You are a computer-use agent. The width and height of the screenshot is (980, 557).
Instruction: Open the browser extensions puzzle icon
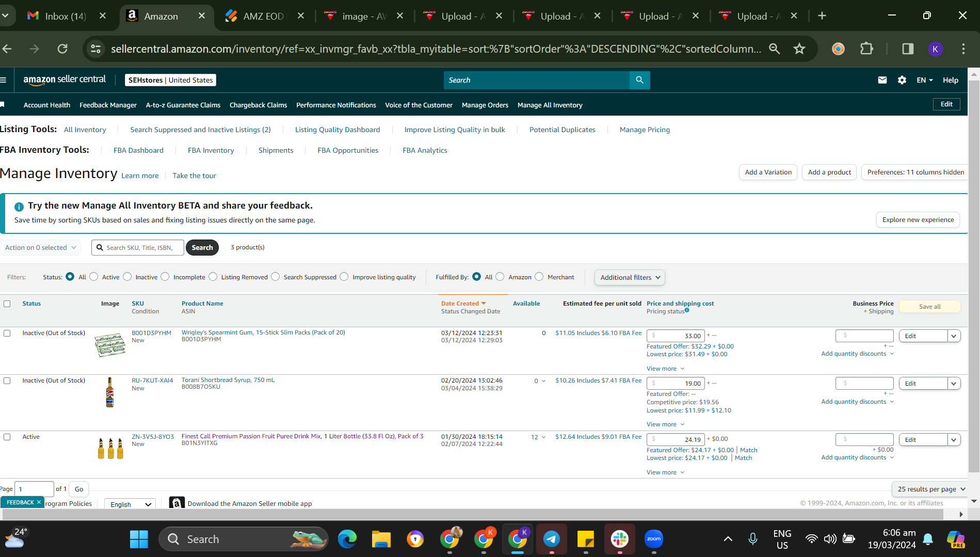866,49
